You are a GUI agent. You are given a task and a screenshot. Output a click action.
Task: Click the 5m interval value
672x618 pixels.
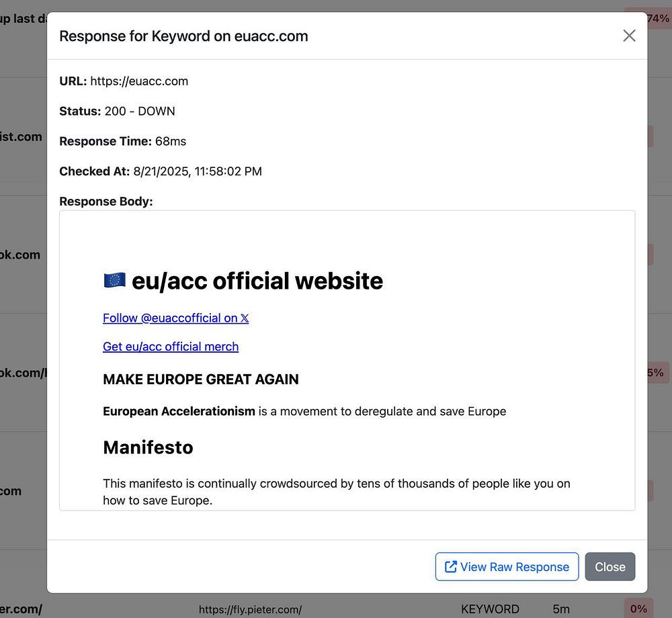pos(561,609)
